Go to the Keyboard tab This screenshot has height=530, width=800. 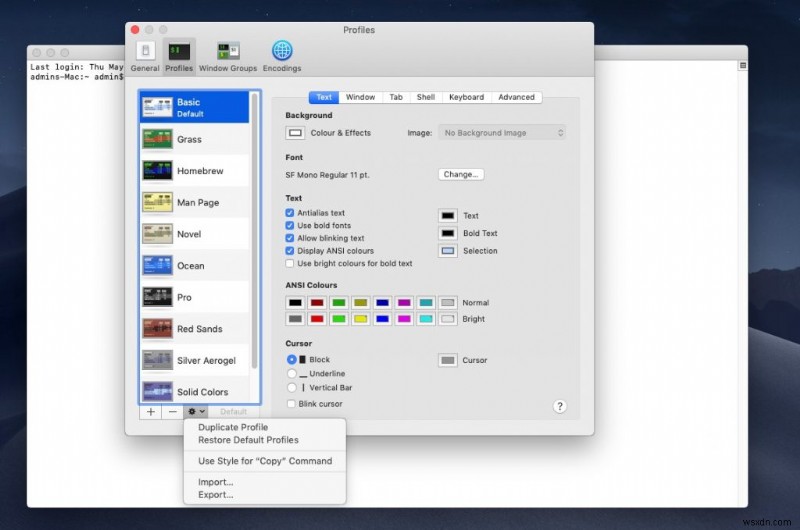click(x=466, y=97)
